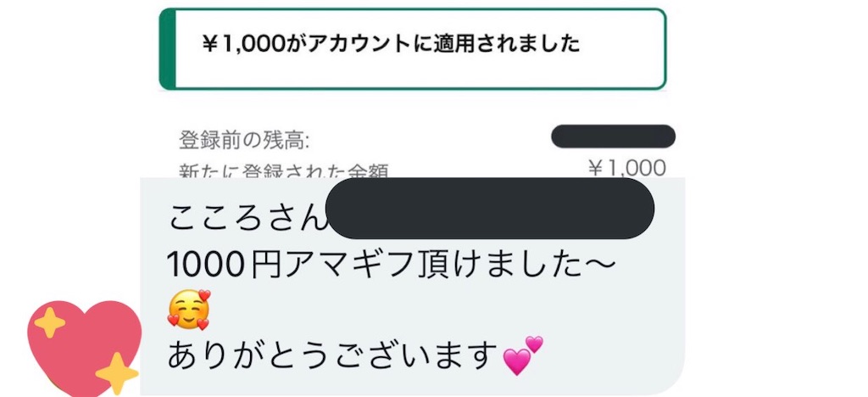Select the ¥1,000 newly registered amount
Image resolution: width=868 pixels, height=397 pixels.
[x=626, y=168]
